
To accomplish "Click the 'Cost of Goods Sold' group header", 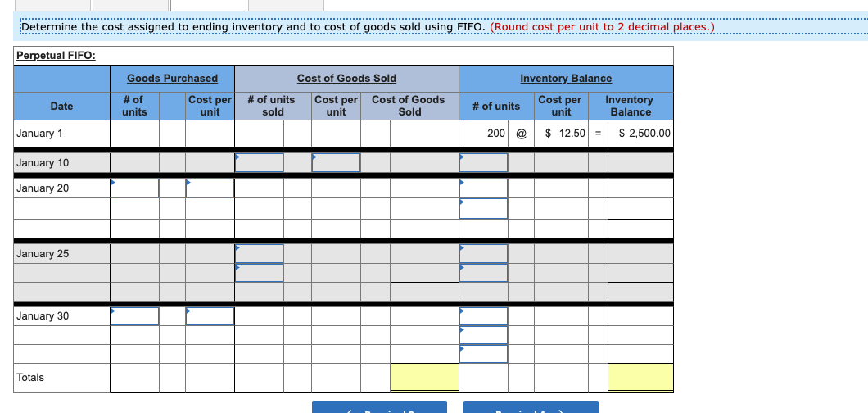I will [346, 79].
